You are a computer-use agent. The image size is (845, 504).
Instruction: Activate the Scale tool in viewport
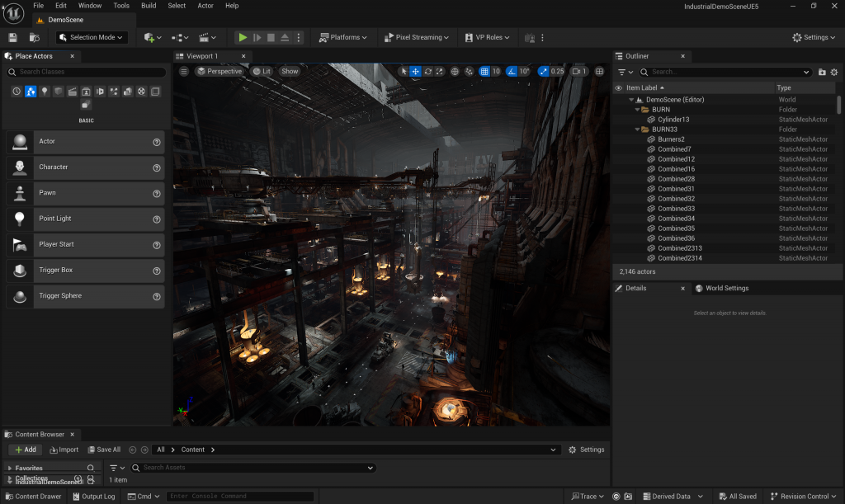440,71
